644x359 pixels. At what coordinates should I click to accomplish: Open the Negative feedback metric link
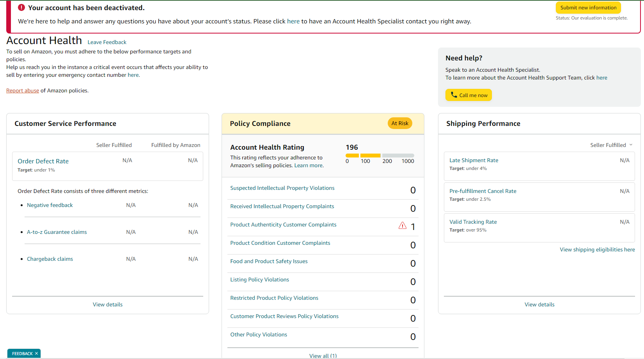pyautogui.click(x=50, y=205)
